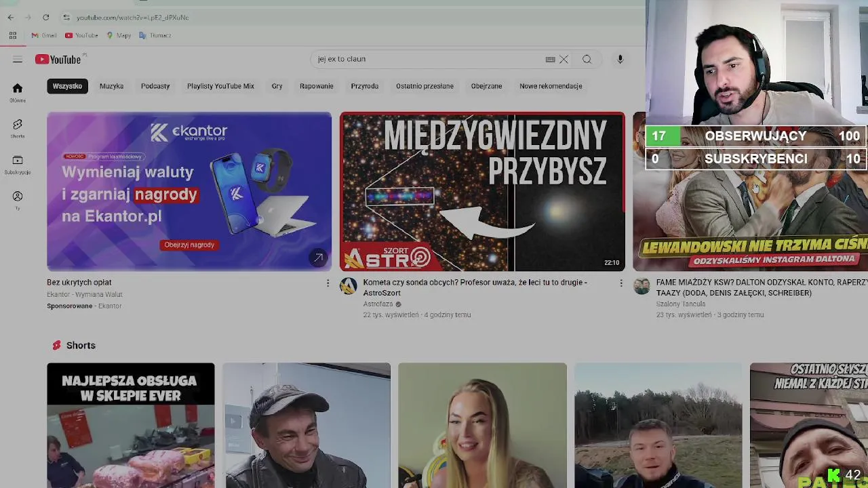Open the Shorts sidebar icon
This screenshot has width=868, height=488.
pyautogui.click(x=18, y=129)
